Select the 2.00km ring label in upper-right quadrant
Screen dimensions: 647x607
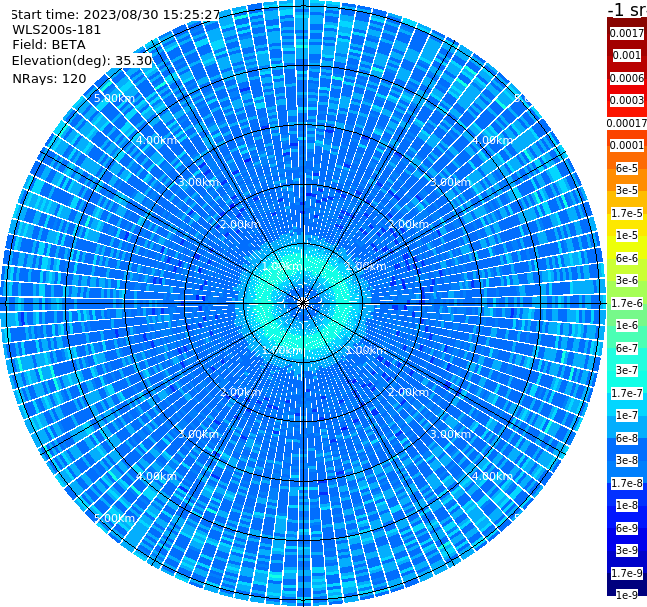(409, 224)
